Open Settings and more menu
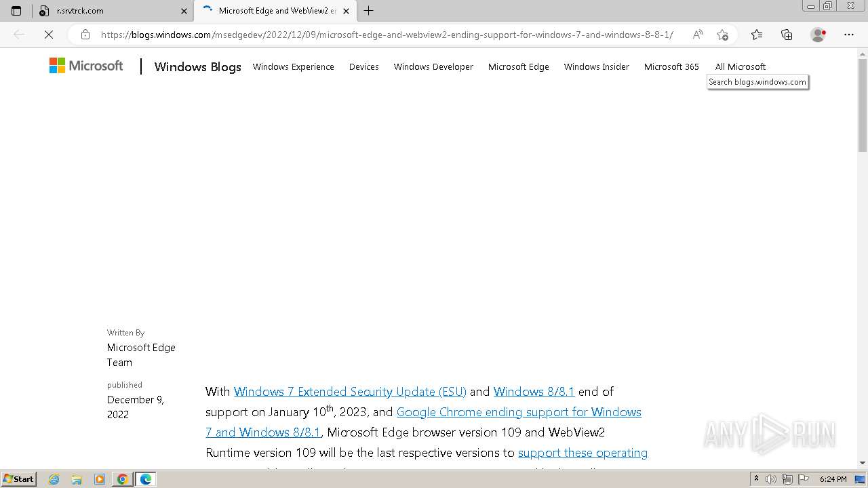This screenshot has height=488, width=868. click(x=849, y=35)
